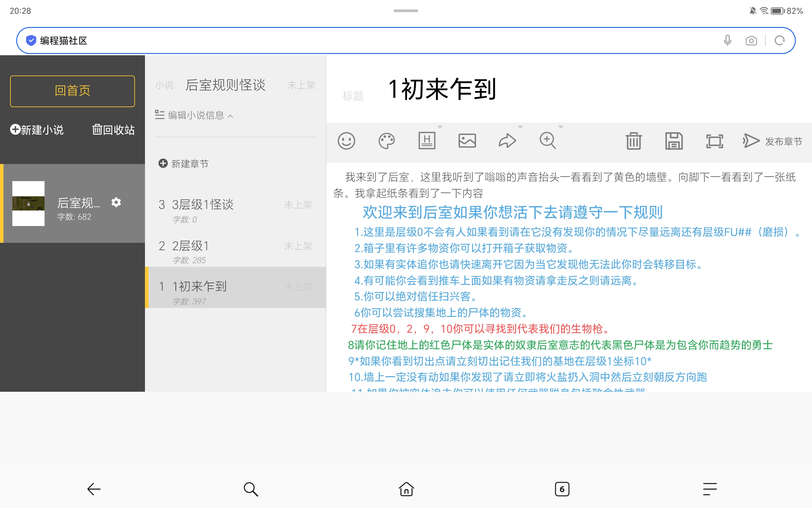This screenshot has height=508, width=812.
Task: Select the heading format tool
Action: [x=427, y=141]
